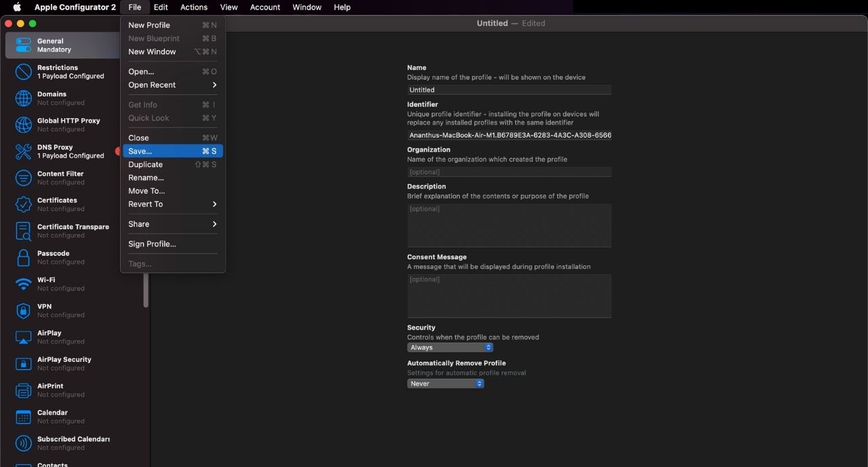Select the AirPlay icon
Image resolution: width=868 pixels, height=467 pixels.
click(x=24, y=337)
